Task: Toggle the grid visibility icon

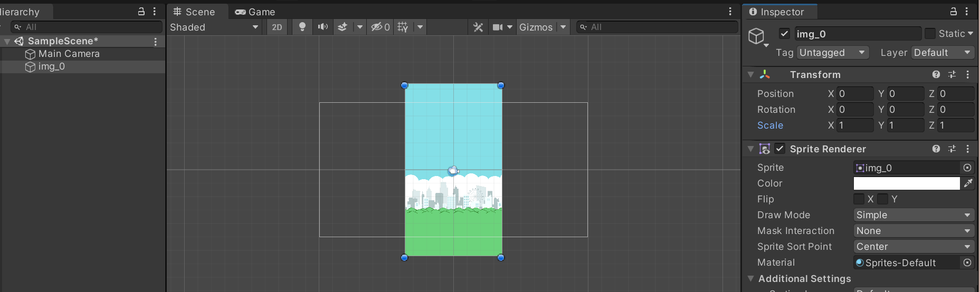Action: coord(403,27)
